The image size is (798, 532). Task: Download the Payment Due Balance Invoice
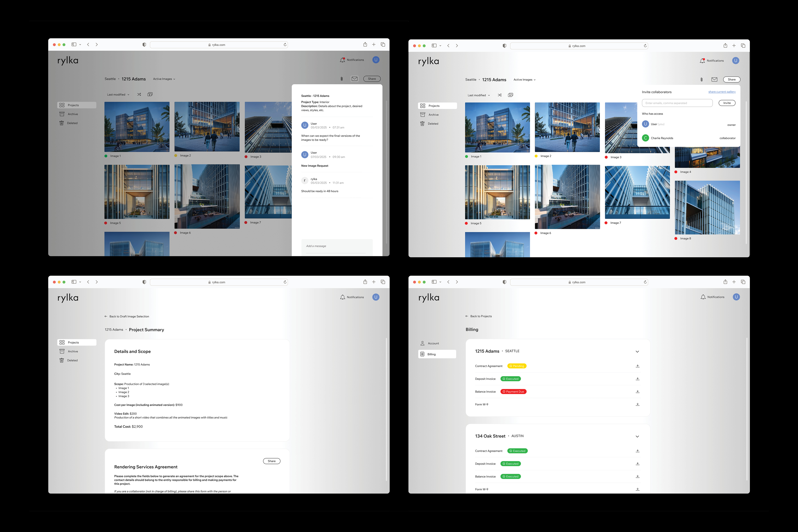click(638, 391)
